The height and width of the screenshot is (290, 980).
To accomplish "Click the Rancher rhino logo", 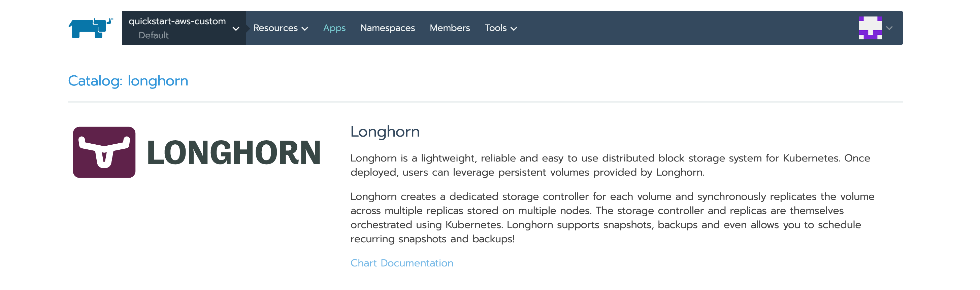I will pyautogui.click(x=90, y=28).
